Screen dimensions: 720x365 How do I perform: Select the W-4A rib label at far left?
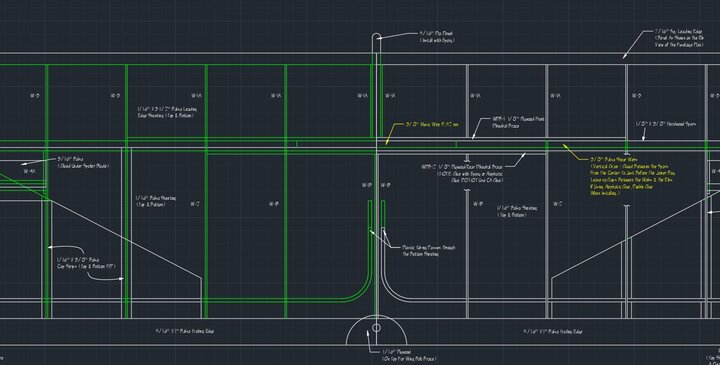tap(29, 171)
